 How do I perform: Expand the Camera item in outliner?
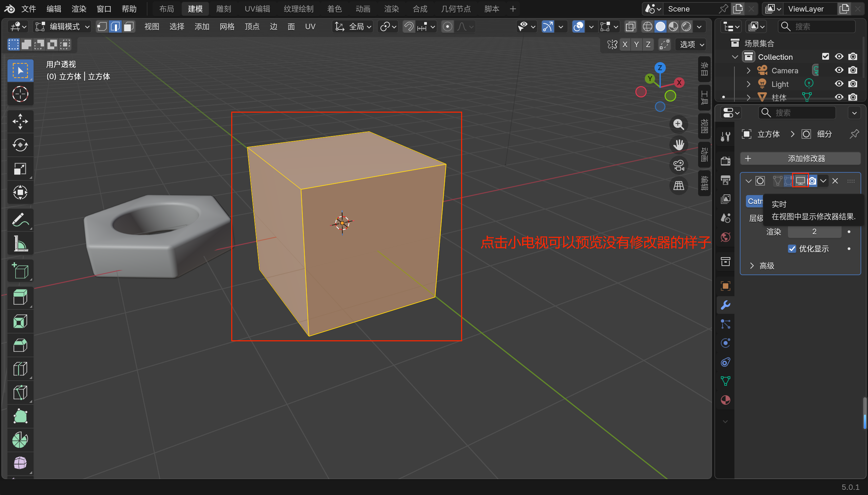748,70
